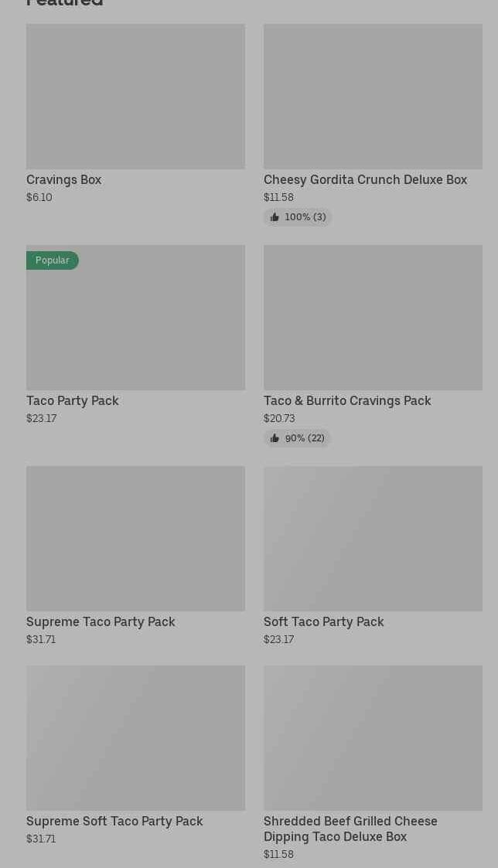Click the Soft Taco Party Pack name
Viewport: 498px width, 868px height.
(323, 621)
